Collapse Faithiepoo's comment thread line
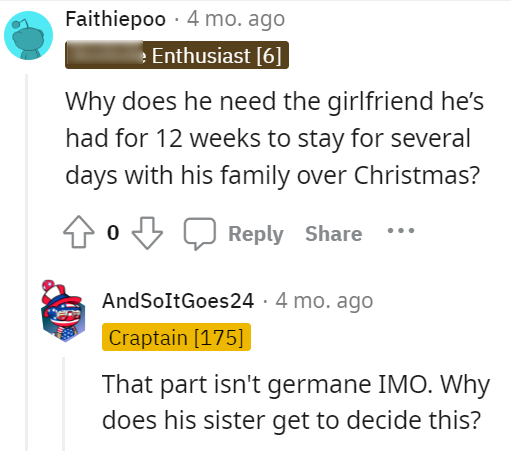 tap(27, 262)
